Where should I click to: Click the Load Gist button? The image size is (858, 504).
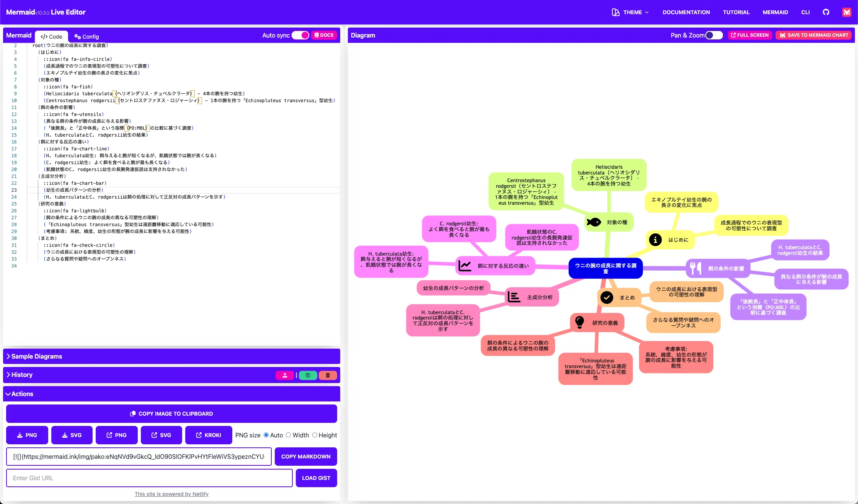[316, 478]
